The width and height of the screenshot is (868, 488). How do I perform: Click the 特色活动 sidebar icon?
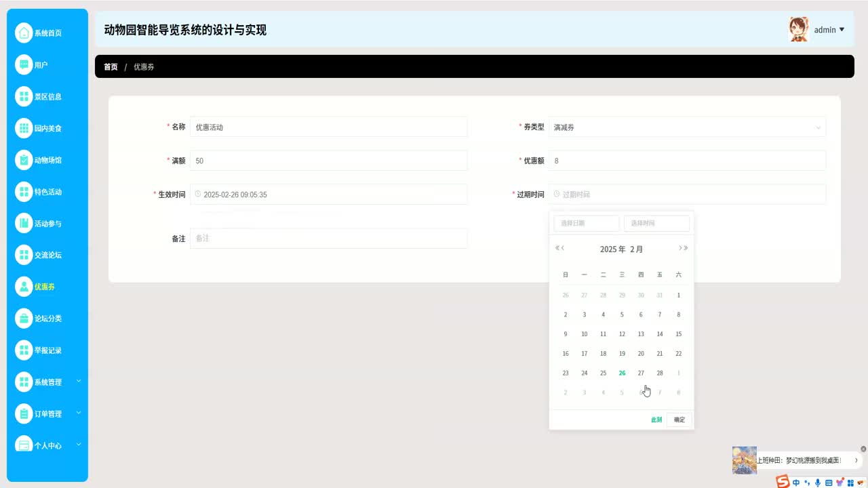point(24,192)
